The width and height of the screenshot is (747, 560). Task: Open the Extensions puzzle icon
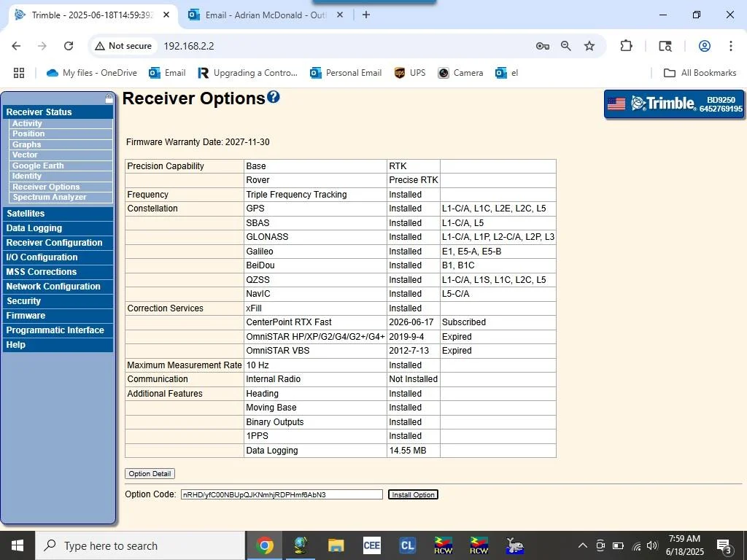[x=626, y=46]
